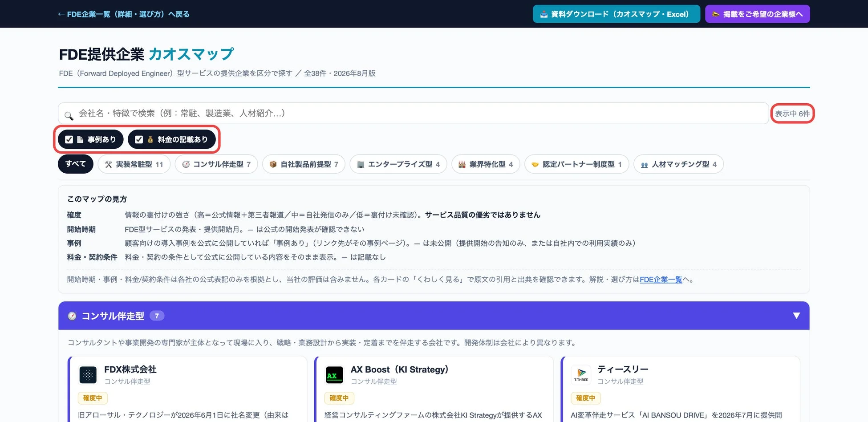Image resolution: width=868 pixels, height=422 pixels.
Task: Click the FDX株式会社 logo
Action: point(88,375)
